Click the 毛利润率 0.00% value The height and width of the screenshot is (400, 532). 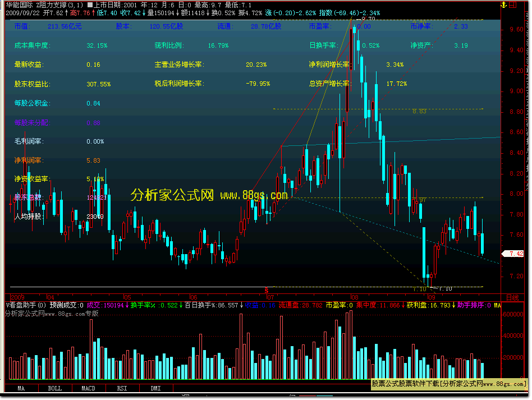[x=95, y=141]
